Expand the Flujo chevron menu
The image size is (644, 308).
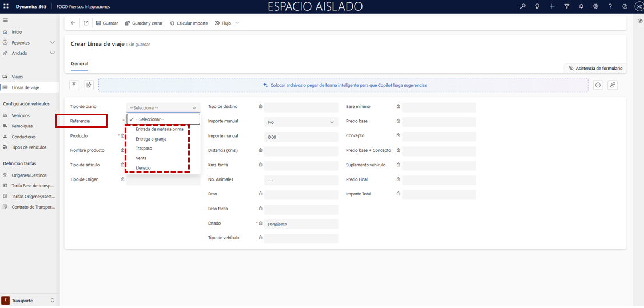(x=237, y=23)
